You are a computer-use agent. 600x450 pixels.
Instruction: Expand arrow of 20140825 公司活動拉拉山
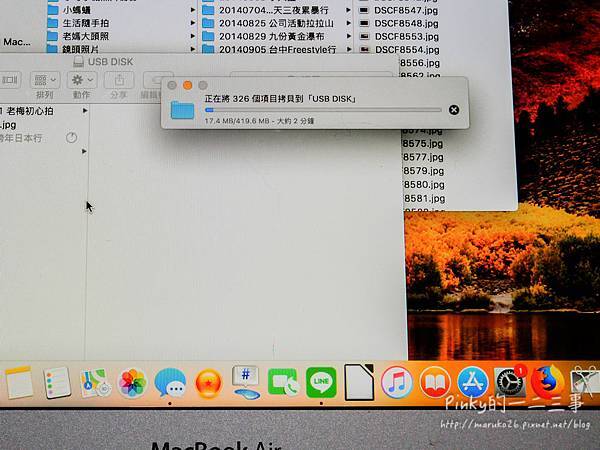pos(348,23)
